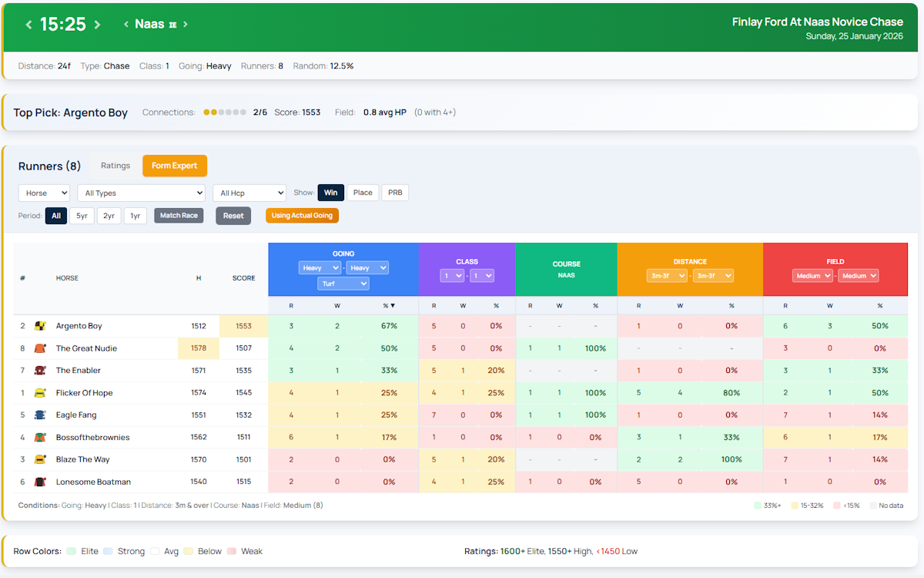Enable the PRB display option
Viewport: 924px width, 578px height.
pyautogui.click(x=395, y=192)
